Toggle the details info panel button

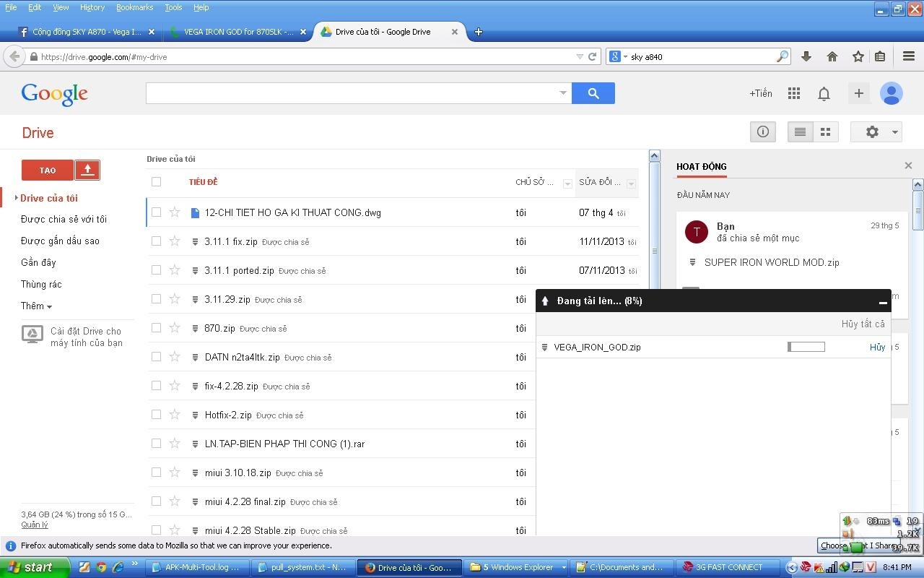762,131
